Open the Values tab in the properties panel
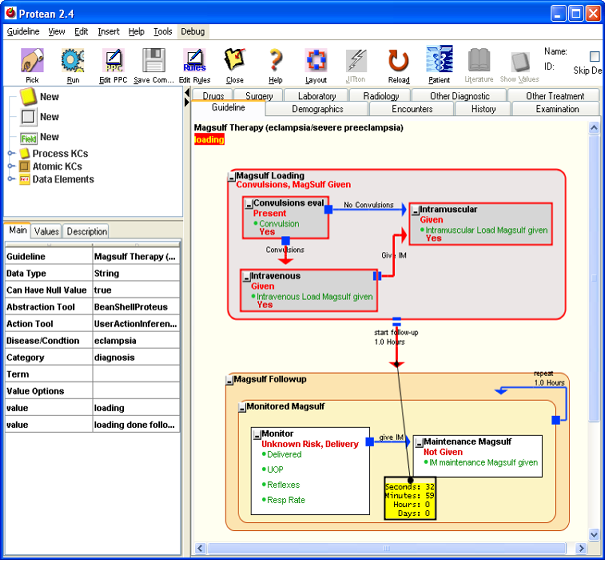This screenshot has height=561, width=606. [x=47, y=231]
